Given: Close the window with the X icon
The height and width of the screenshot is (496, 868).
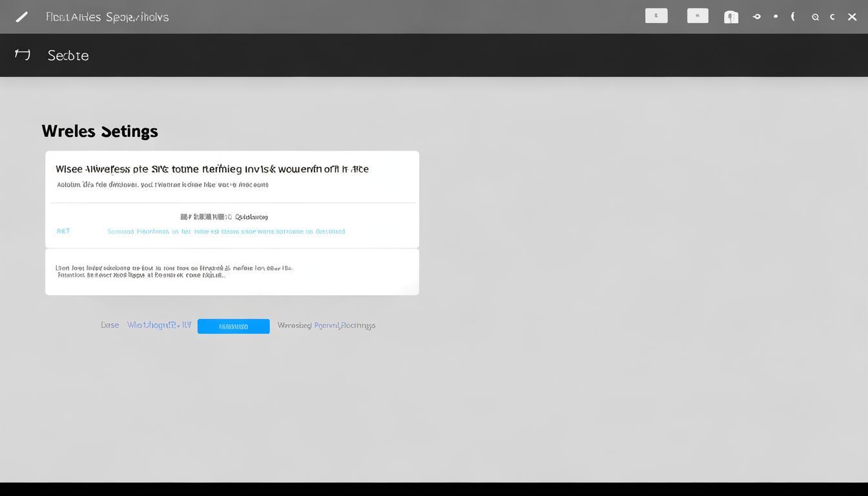Looking at the screenshot, I should pos(852,17).
